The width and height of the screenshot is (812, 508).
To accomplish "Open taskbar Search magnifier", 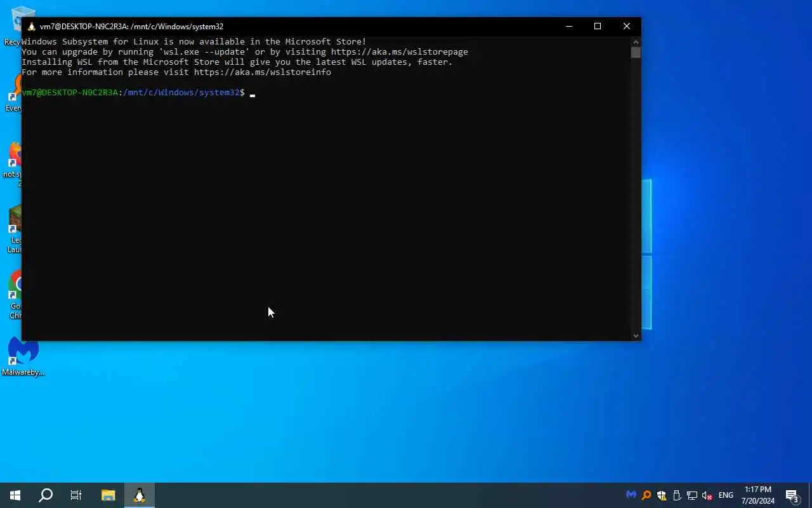I will [x=46, y=495].
